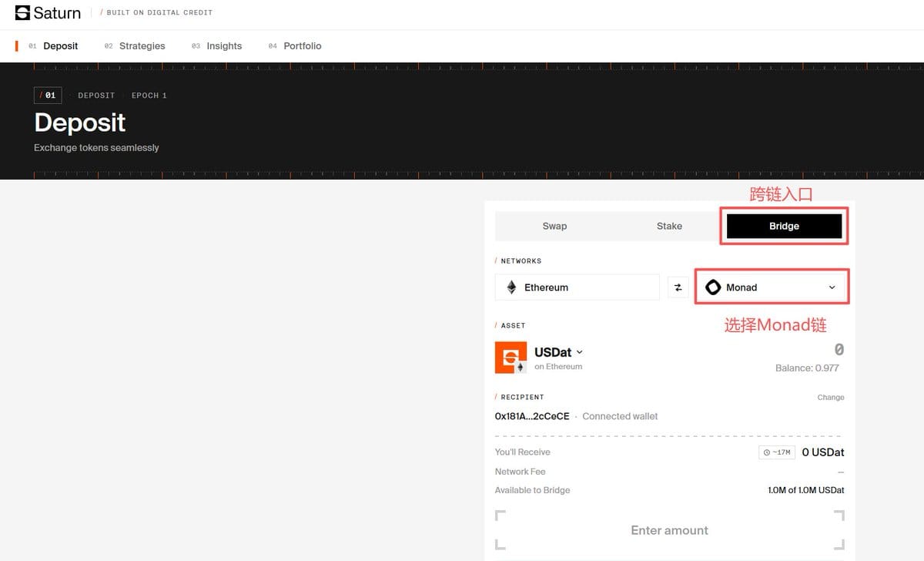
Task: Click the "You'll Receive" label
Action: 523,452
